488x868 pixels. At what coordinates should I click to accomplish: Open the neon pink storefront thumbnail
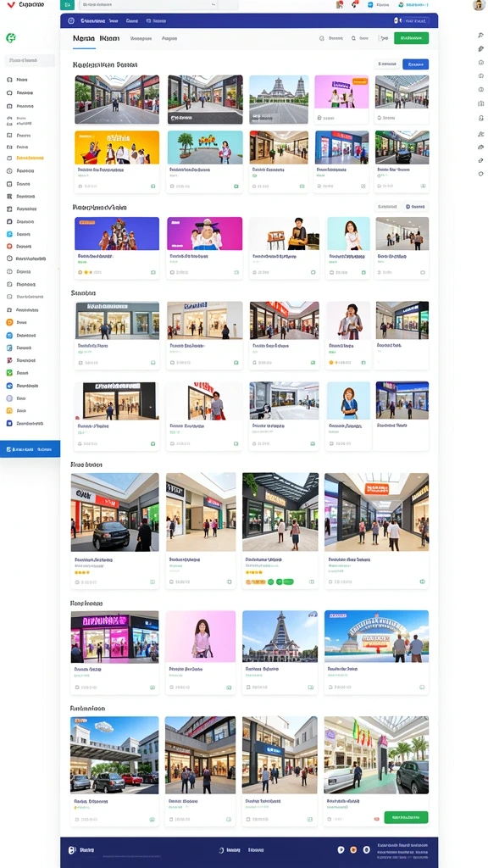(114, 636)
